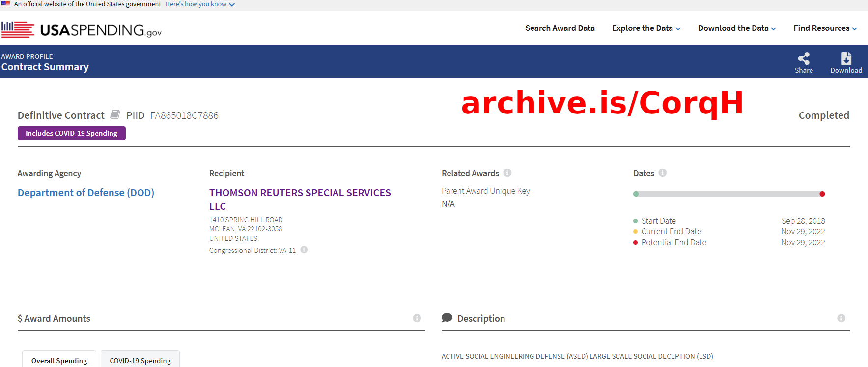Open the USAspending.gov logo home link

pyautogui.click(x=82, y=30)
